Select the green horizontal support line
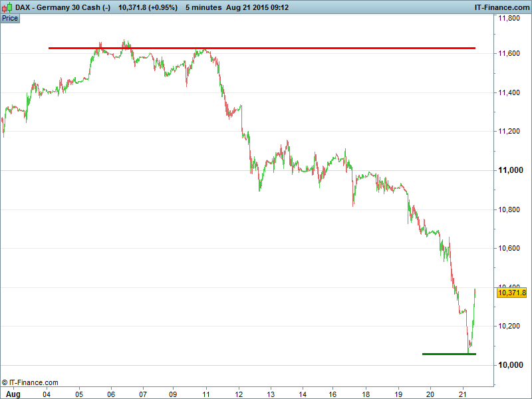The image size is (532, 399). pyautogui.click(x=449, y=354)
